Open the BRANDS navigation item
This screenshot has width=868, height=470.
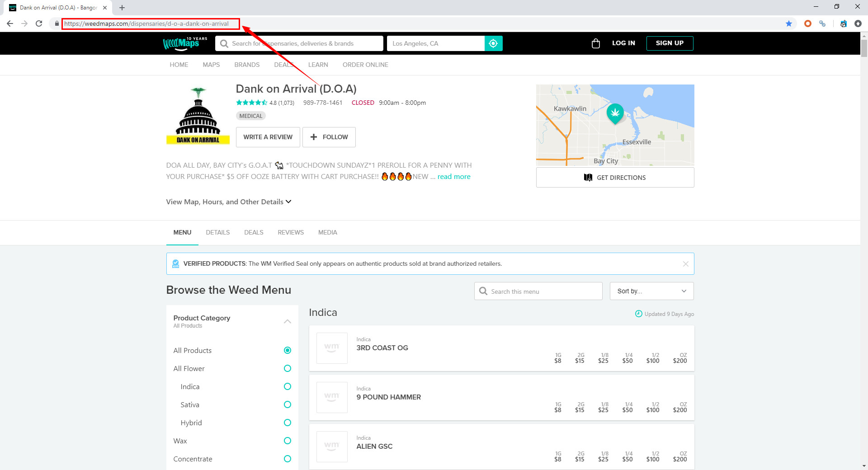247,65
